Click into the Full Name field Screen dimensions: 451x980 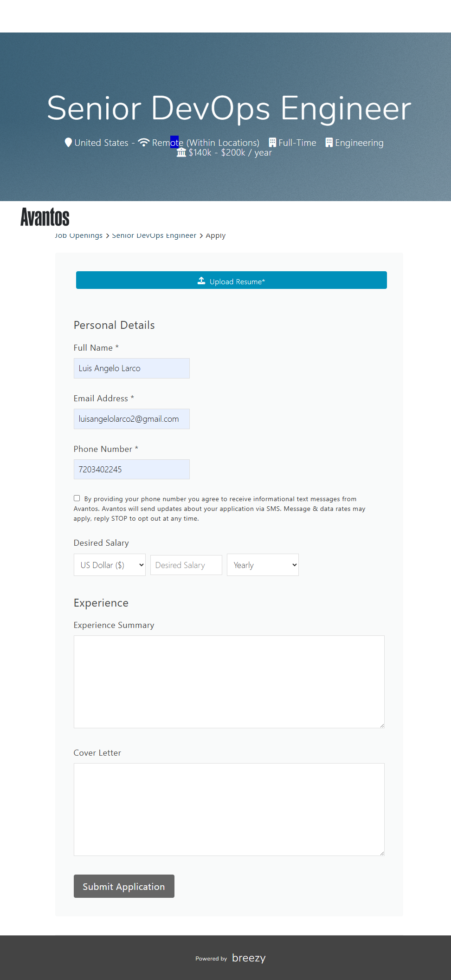pos(131,368)
